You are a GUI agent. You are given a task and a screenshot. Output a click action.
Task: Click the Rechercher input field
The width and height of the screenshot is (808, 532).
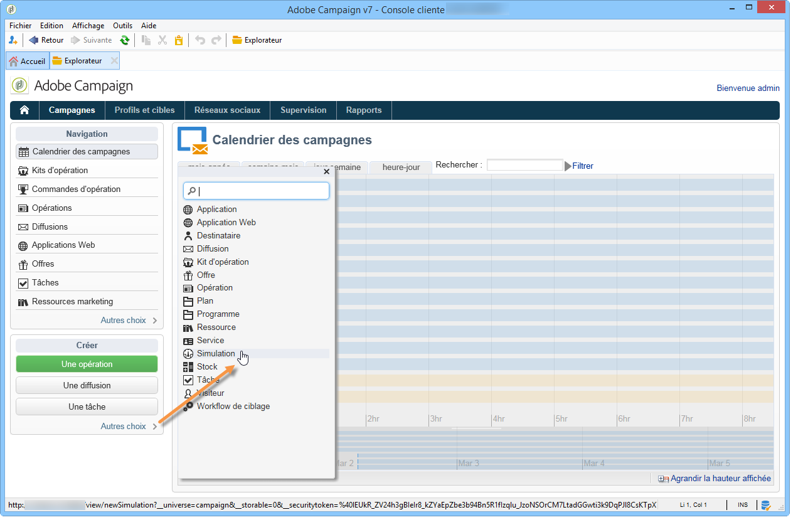point(524,166)
